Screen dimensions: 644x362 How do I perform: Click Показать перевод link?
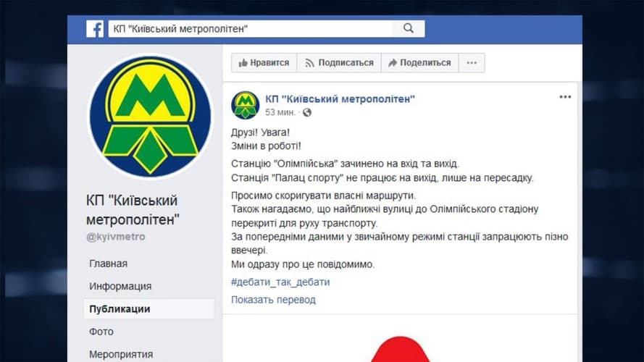tap(273, 300)
